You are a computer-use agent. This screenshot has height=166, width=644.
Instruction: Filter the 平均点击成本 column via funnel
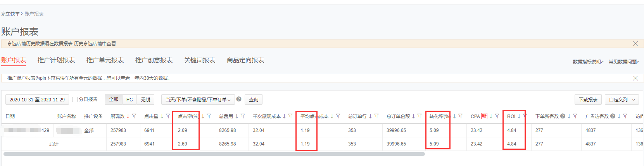338,116
